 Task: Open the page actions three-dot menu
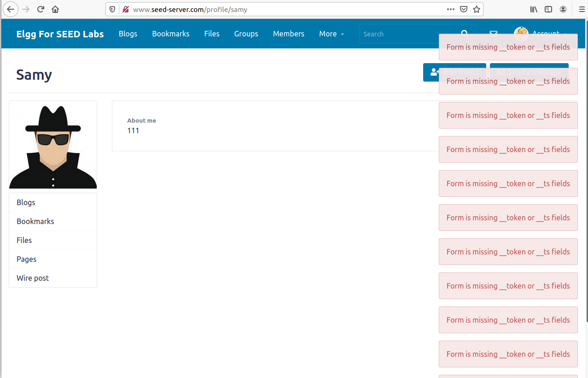point(451,9)
